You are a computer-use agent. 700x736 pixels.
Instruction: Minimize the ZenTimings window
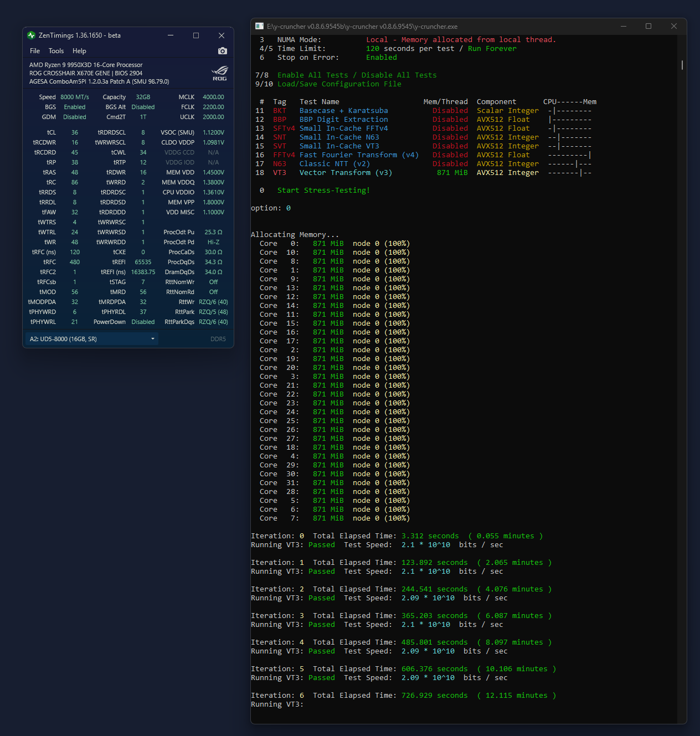(171, 35)
